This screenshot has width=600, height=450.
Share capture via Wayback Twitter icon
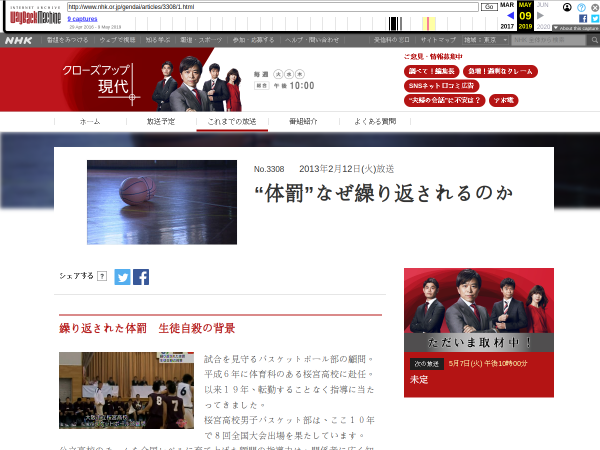[595, 18]
